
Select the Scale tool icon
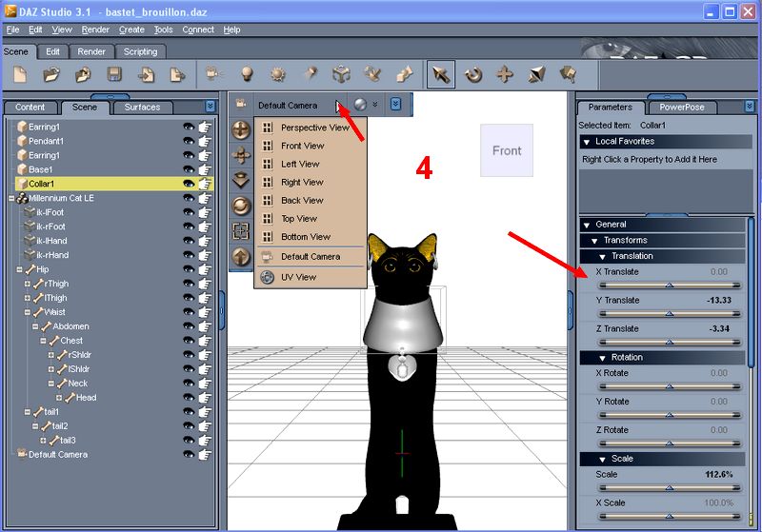click(536, 75)
